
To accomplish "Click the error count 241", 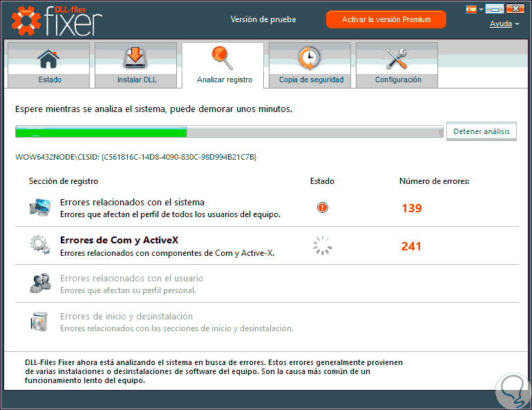I will [x=411, y=246].
